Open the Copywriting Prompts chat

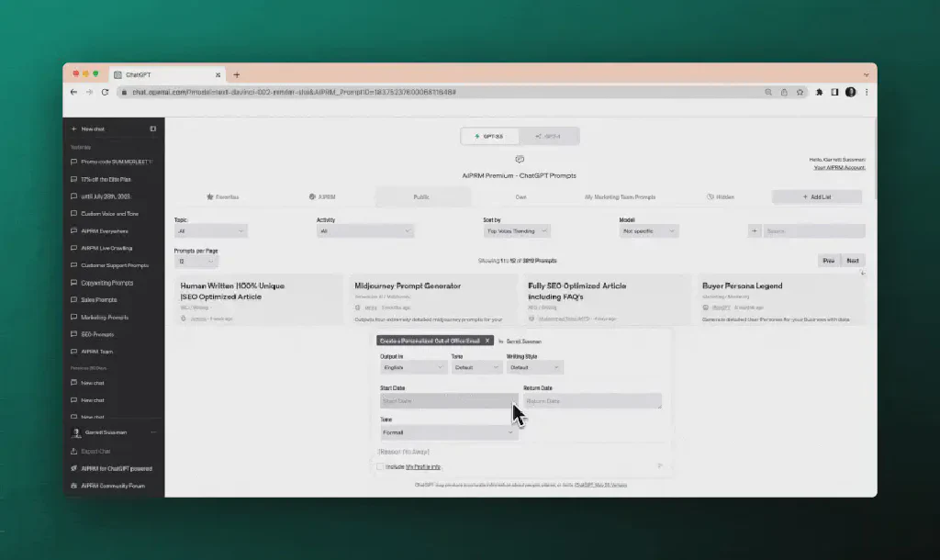[x=106, y=283]
